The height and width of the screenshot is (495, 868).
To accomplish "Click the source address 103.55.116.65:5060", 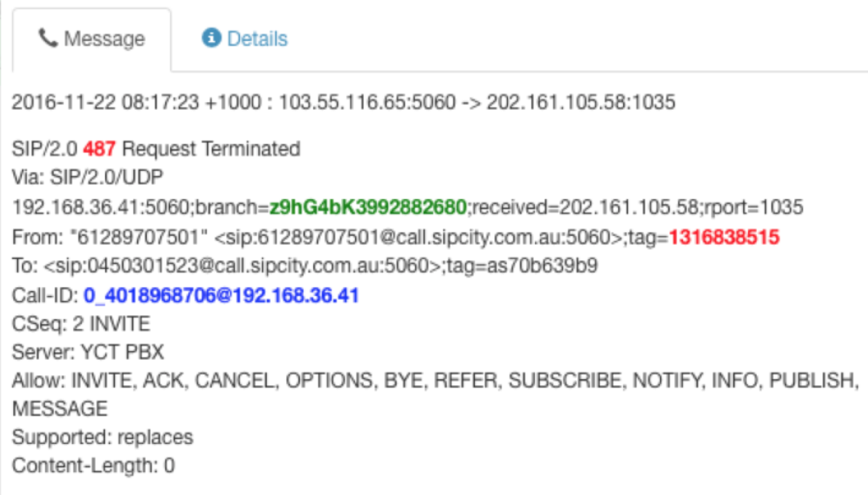I will coord(368,102).
